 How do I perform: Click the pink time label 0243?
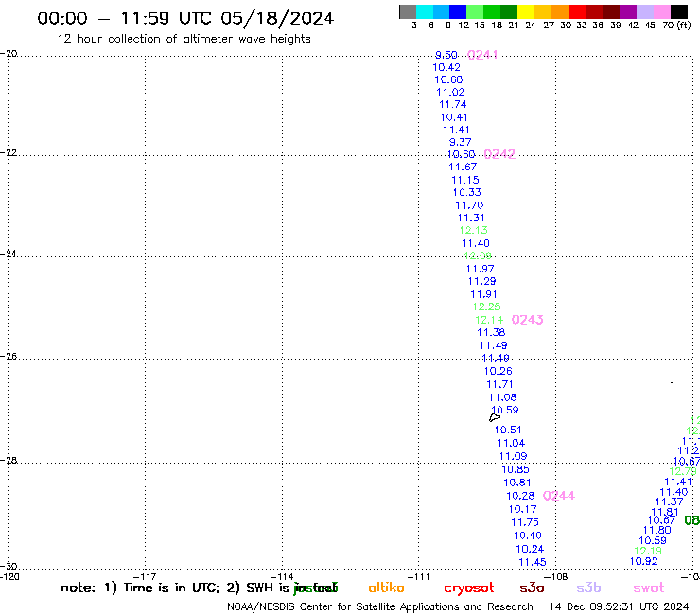(x=527, y=320)
